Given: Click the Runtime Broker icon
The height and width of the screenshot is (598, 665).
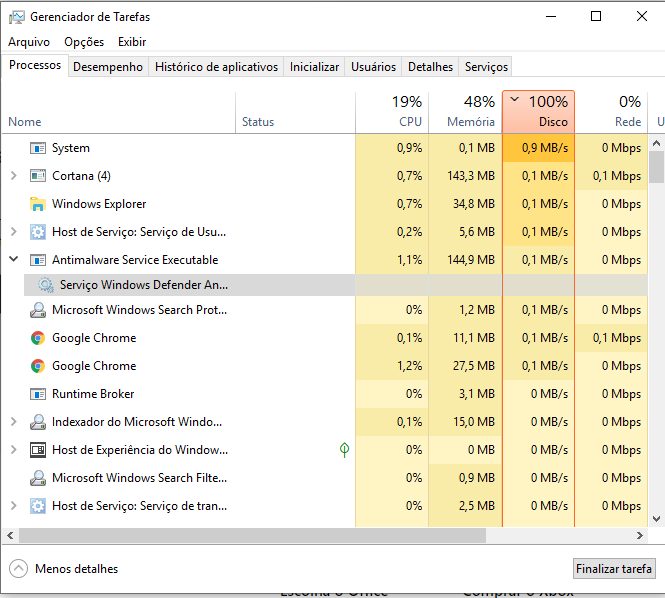Looking at the screenshot, I should click(38, 394).
